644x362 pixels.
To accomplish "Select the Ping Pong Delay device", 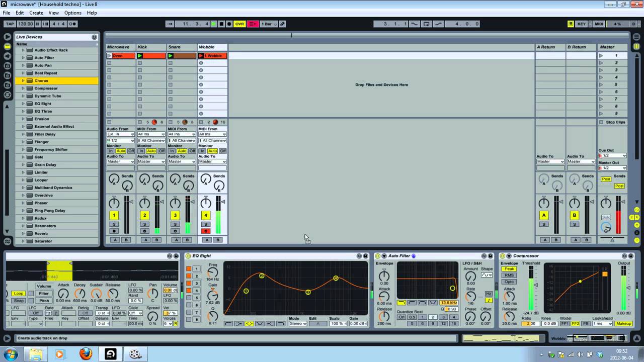I will coord(57,211).
